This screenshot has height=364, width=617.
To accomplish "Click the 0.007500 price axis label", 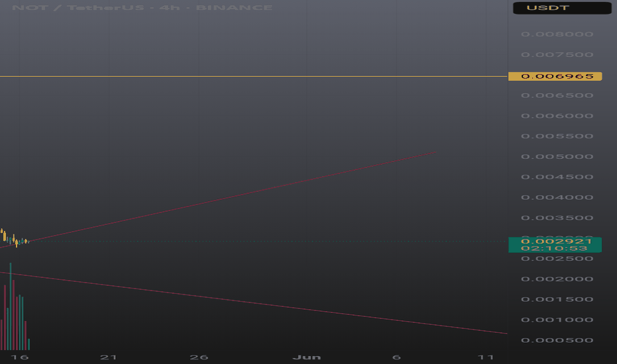I will (x=557, y=55).
